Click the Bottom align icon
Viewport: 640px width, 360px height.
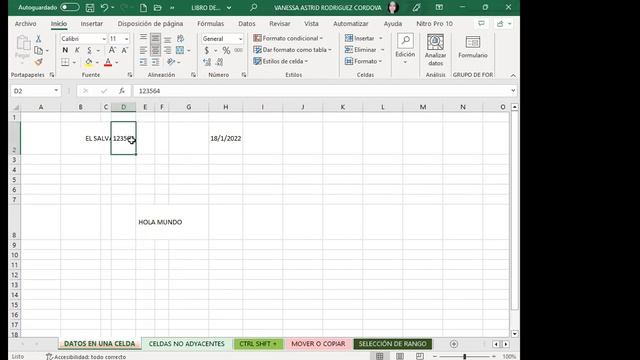167,39
